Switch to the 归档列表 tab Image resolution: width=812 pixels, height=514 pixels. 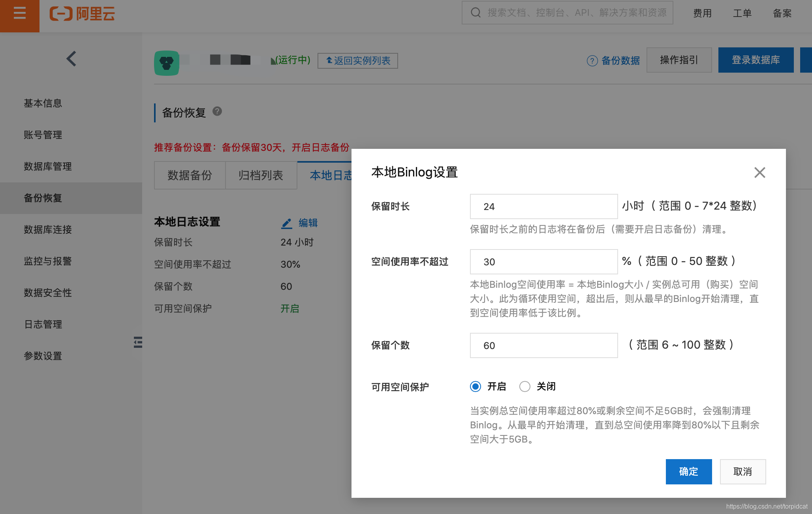261,175
